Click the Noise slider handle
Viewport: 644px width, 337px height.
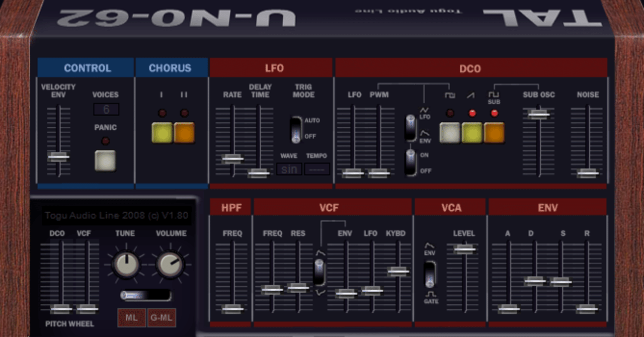tap(587, 173)
